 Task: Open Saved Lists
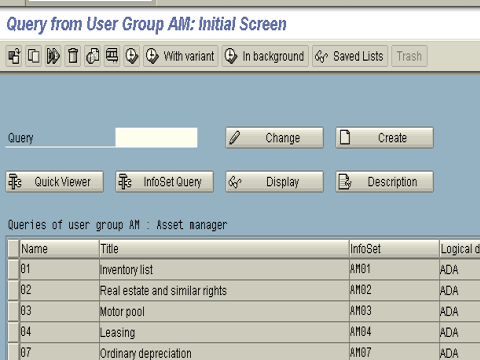[x=350, y=56]
